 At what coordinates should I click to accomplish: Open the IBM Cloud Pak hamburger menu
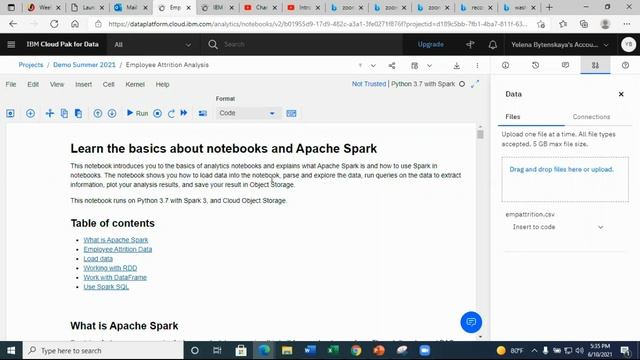coord(11,44)
